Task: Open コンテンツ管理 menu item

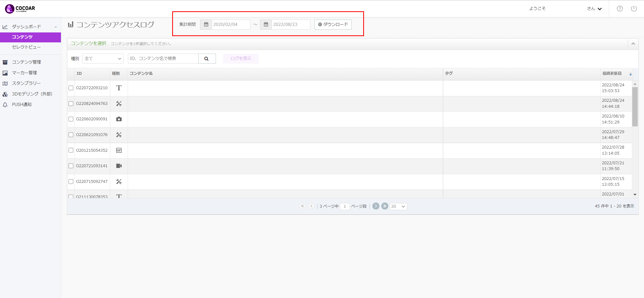Action: [x=26, y=62]
